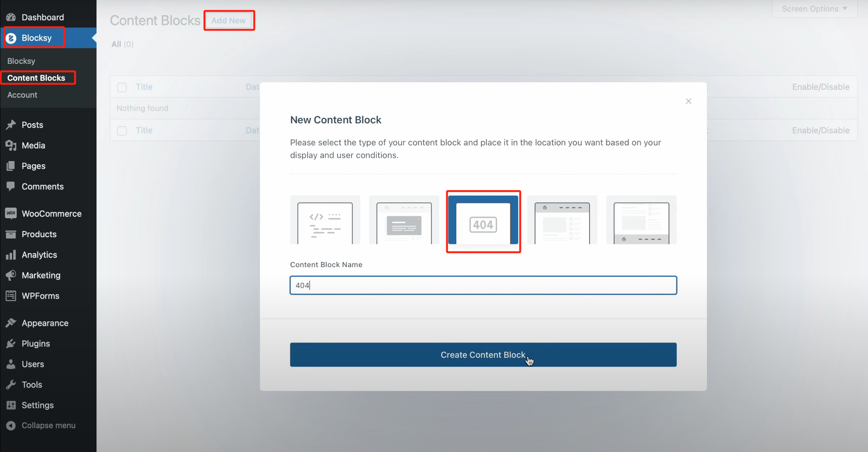Check the bottom select-all checkbox
The width and height of the screenshot is (868, 452).
pyautogui.click(x=122, y=130)
